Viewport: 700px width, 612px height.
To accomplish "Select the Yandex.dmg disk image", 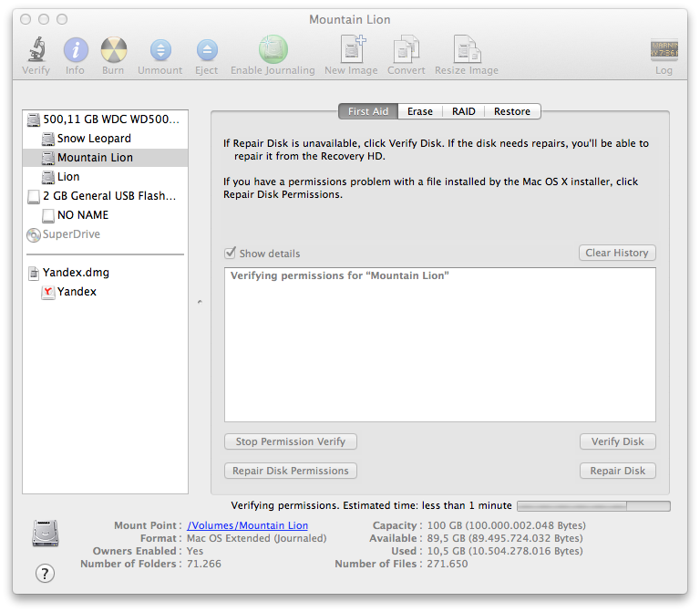I will (76, 273).
